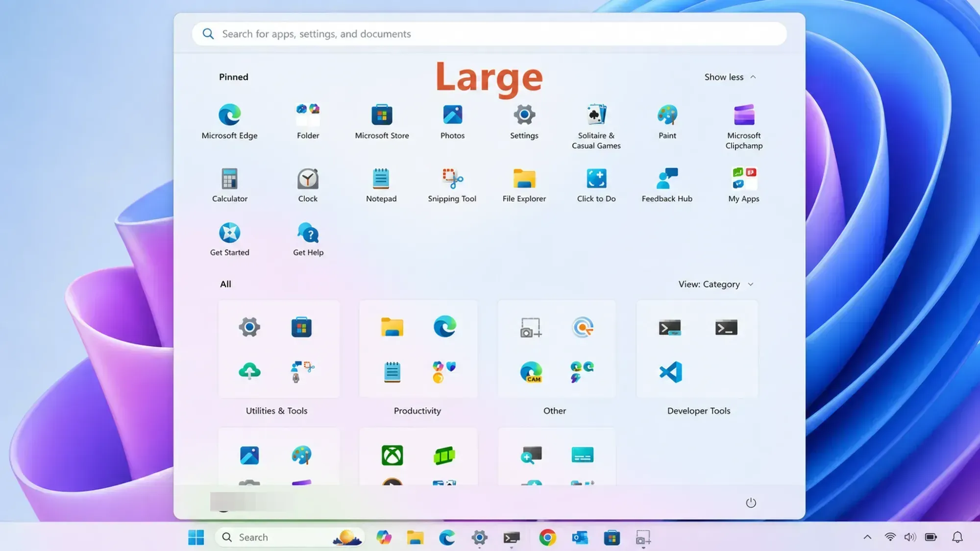
Task: Open the power options button
Action: point(751,503)
